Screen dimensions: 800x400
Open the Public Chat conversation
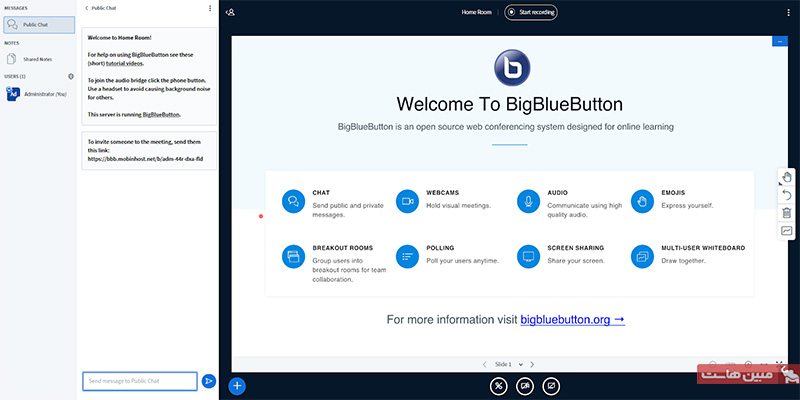click(39, 24)
